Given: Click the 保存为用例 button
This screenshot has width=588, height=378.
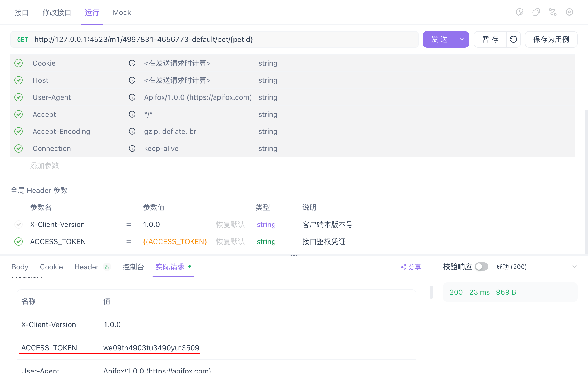Looking at the screenshot, I should click(x=551, y=39).
